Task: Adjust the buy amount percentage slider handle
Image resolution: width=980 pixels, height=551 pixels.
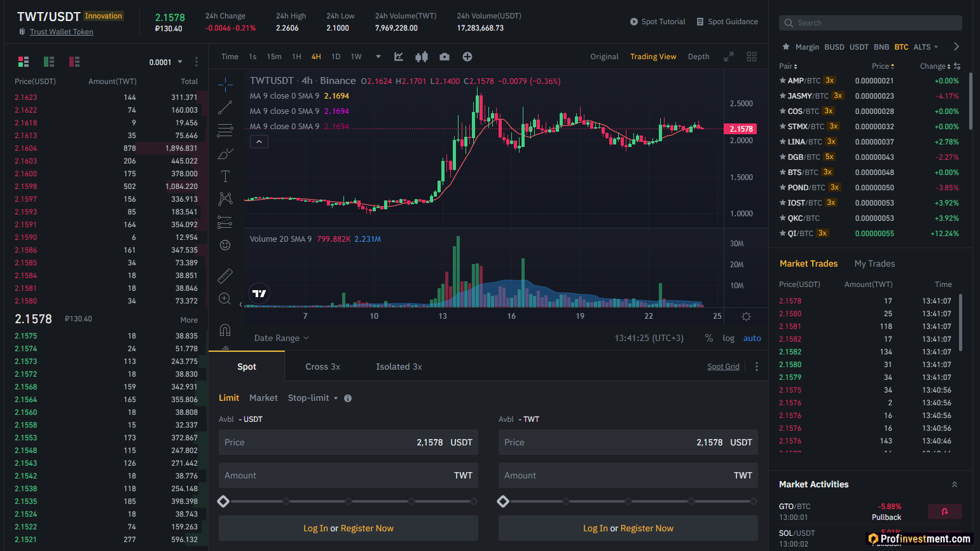Action: coord(223,501)
